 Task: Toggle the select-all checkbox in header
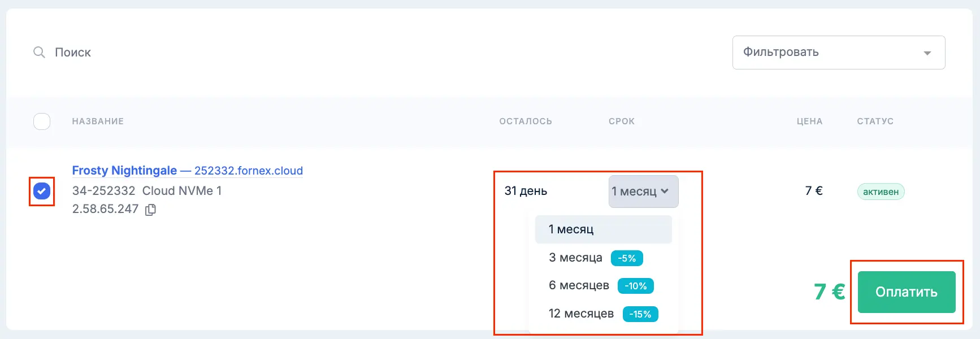point(42,121)
